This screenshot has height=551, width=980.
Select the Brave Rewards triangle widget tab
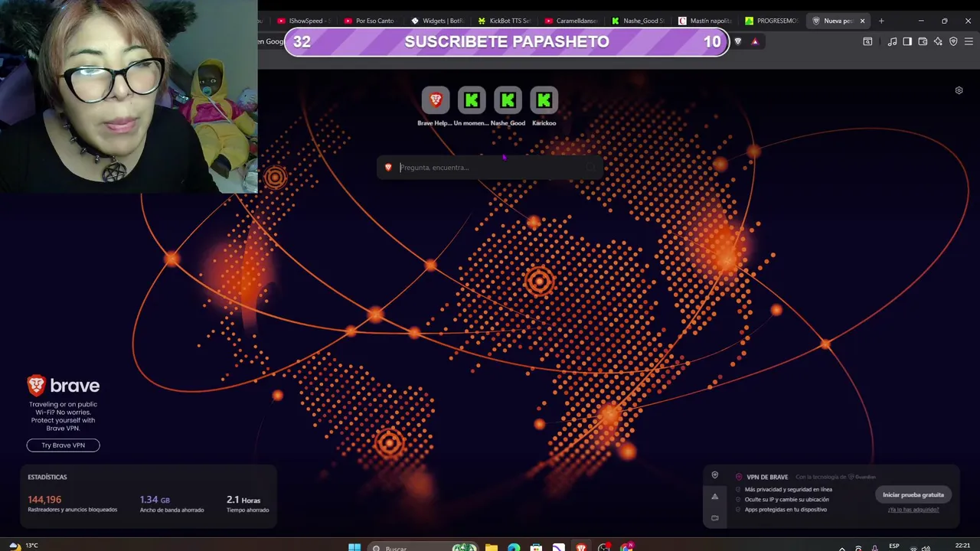point(714,497)
